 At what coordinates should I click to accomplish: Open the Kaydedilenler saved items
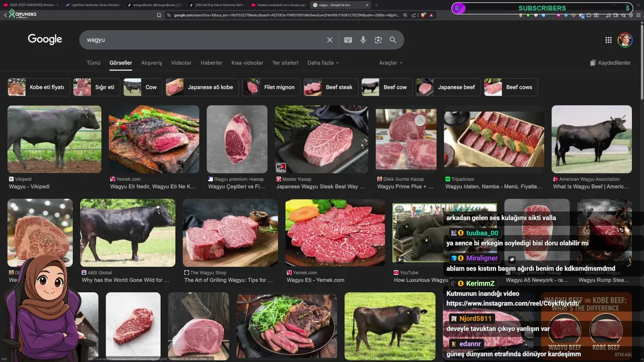point(610,63)
